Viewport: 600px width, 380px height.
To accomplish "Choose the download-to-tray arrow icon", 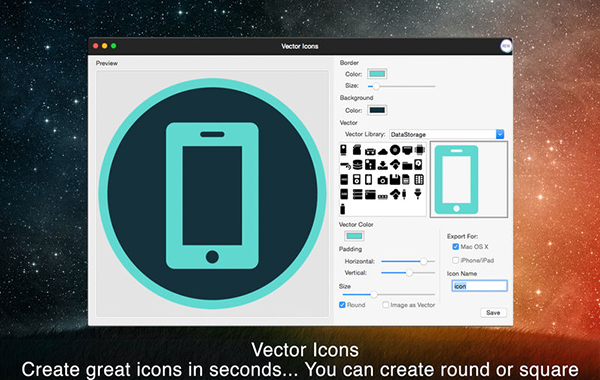I will 383,165.
